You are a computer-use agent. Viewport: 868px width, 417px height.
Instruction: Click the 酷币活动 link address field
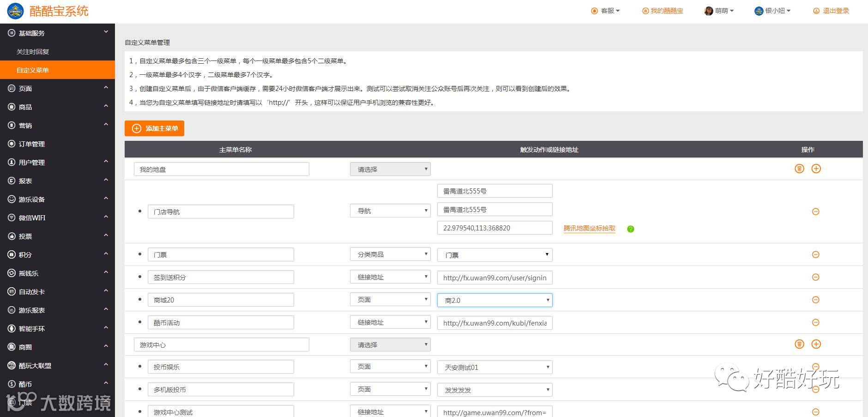coord(495,323)
